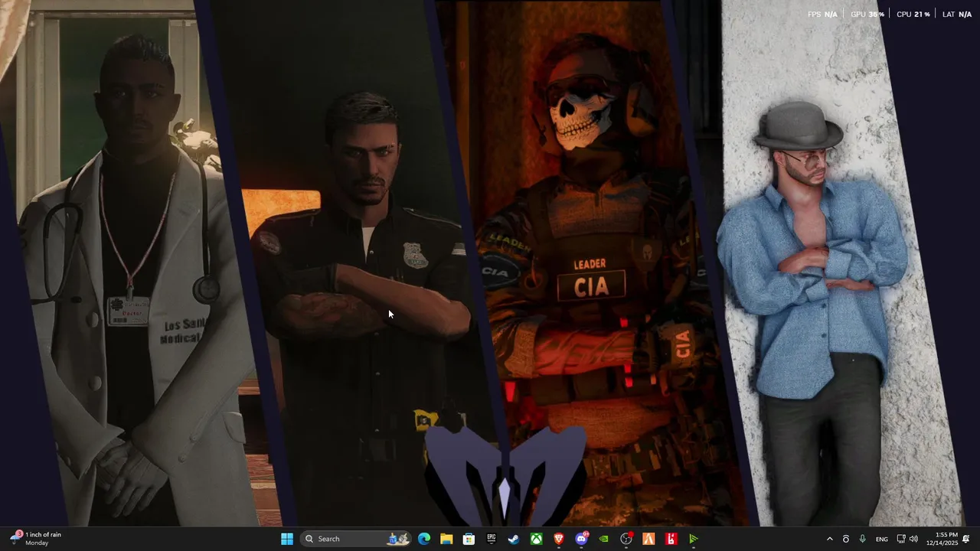Open Microsoft Store from the taskbar

469,539
